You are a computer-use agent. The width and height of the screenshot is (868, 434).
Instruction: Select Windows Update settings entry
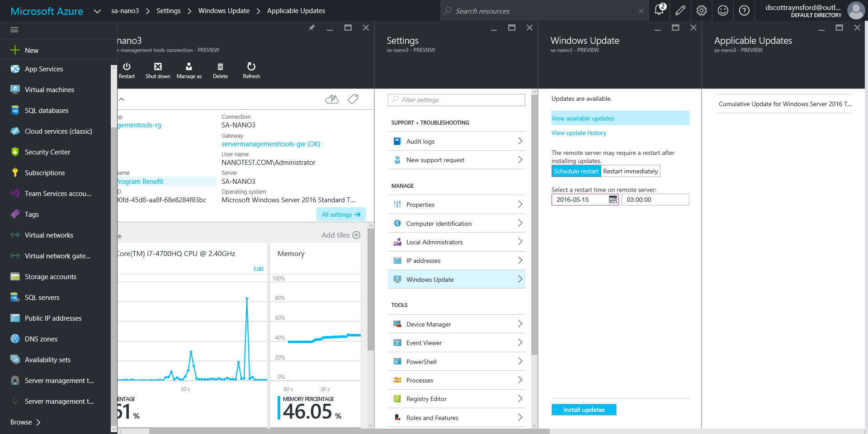click(x=457, y=280)
